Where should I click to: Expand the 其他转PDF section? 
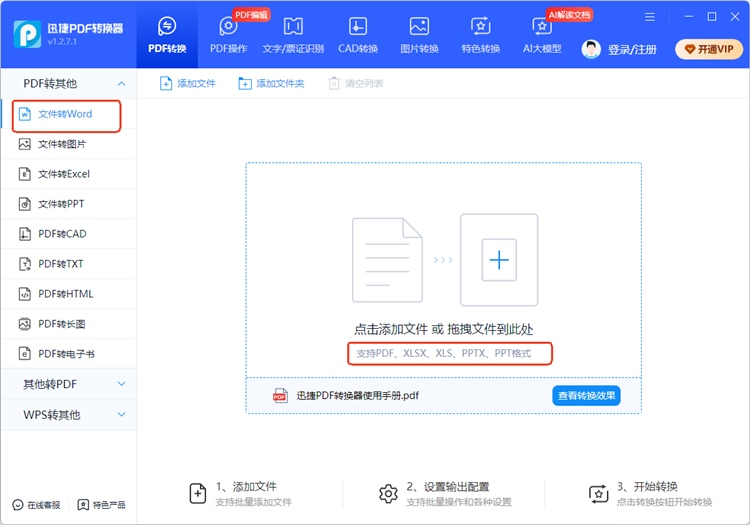click(x=69, y=384)
